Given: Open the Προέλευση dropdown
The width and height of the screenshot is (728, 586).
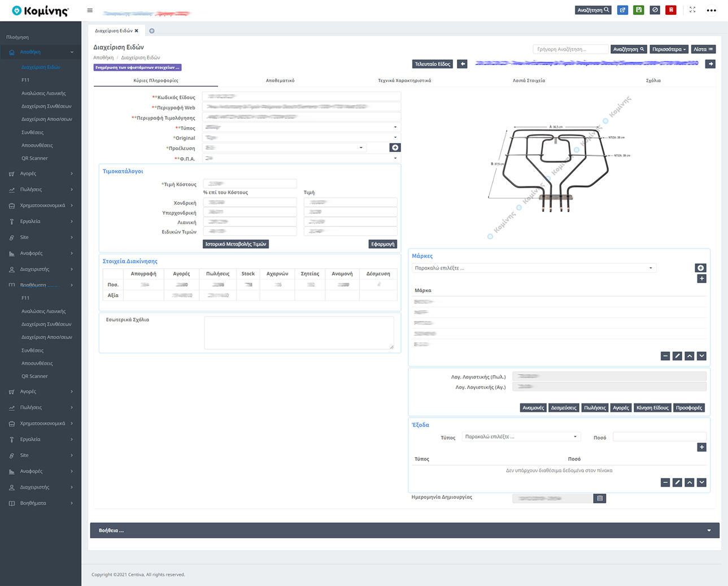Looking at the screenshot, I should (285, 147).
